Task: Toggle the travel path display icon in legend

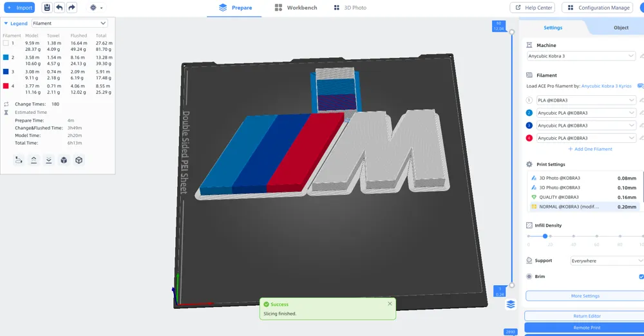Action: pos(19,160)
